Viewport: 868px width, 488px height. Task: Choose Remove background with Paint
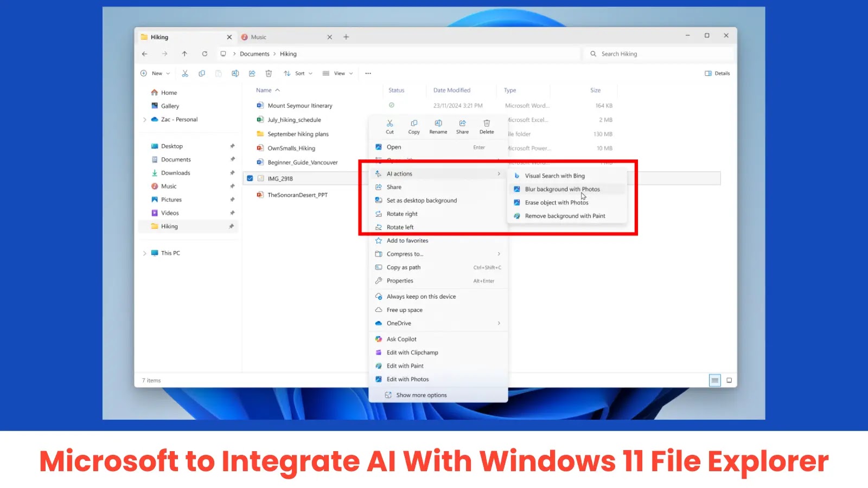(567, 216)
